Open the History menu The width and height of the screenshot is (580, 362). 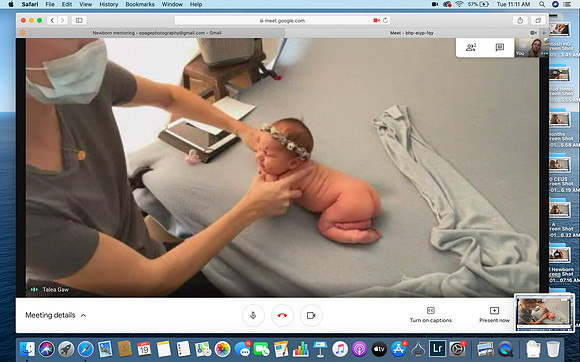click(x=108, y=4)
